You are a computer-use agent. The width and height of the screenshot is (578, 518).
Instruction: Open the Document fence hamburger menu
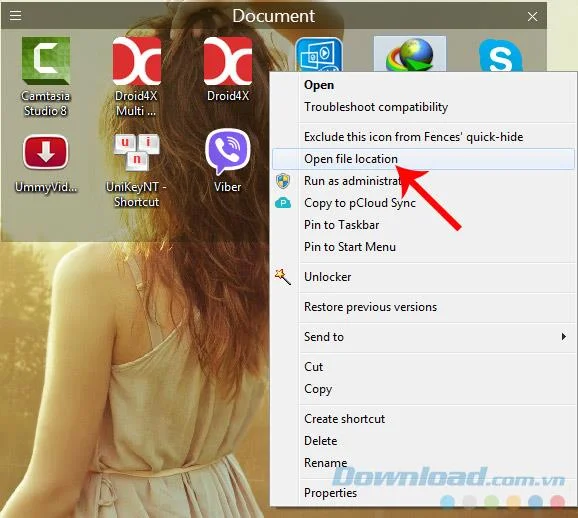pyautogui.click(x=15, y=15)
